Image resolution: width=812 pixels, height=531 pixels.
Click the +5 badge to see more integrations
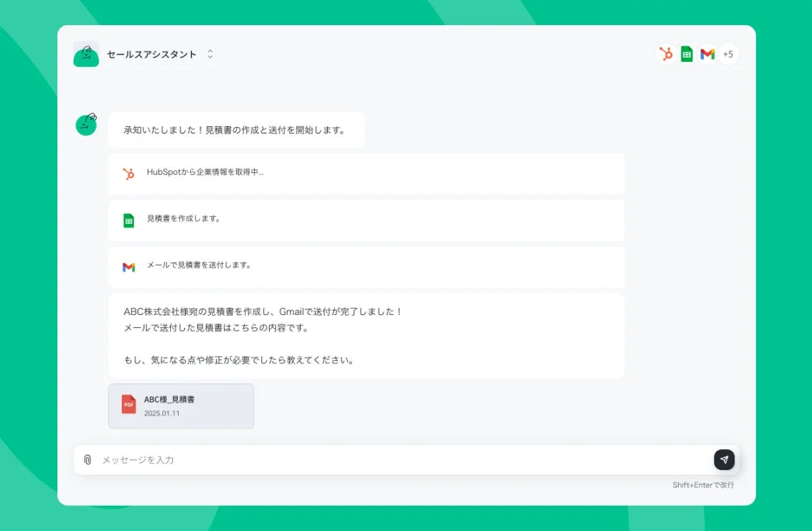click(x=729, y=54)
